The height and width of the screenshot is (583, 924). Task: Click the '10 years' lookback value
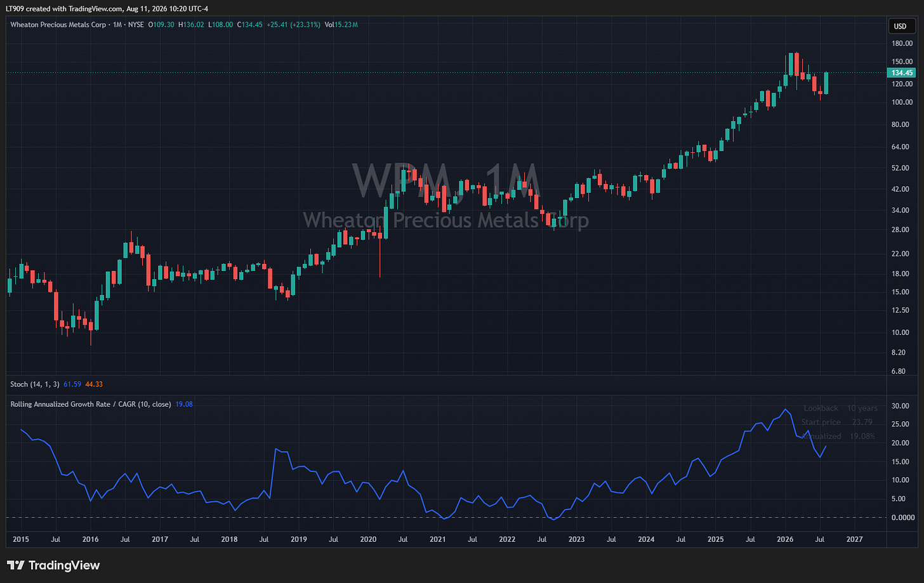[862, 408]
